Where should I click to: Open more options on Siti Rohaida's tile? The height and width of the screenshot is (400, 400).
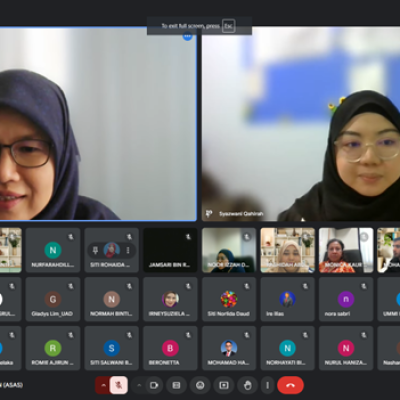coord(128,250)
